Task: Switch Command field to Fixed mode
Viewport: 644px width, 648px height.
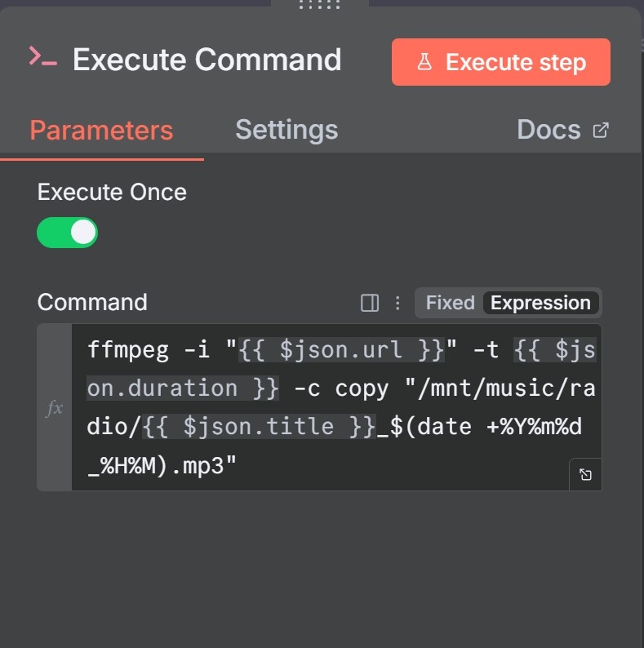Action: (x=450, y=303)
